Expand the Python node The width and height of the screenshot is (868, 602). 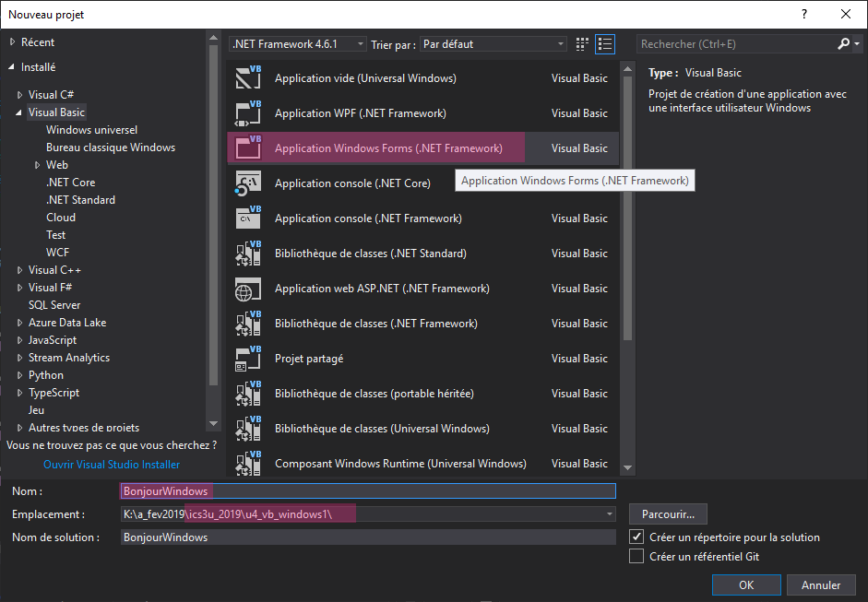point(20,375)
